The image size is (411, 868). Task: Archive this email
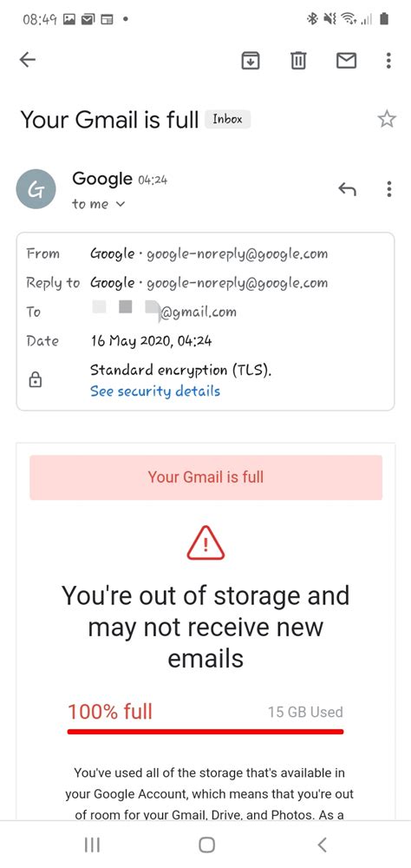click(251, 60)
